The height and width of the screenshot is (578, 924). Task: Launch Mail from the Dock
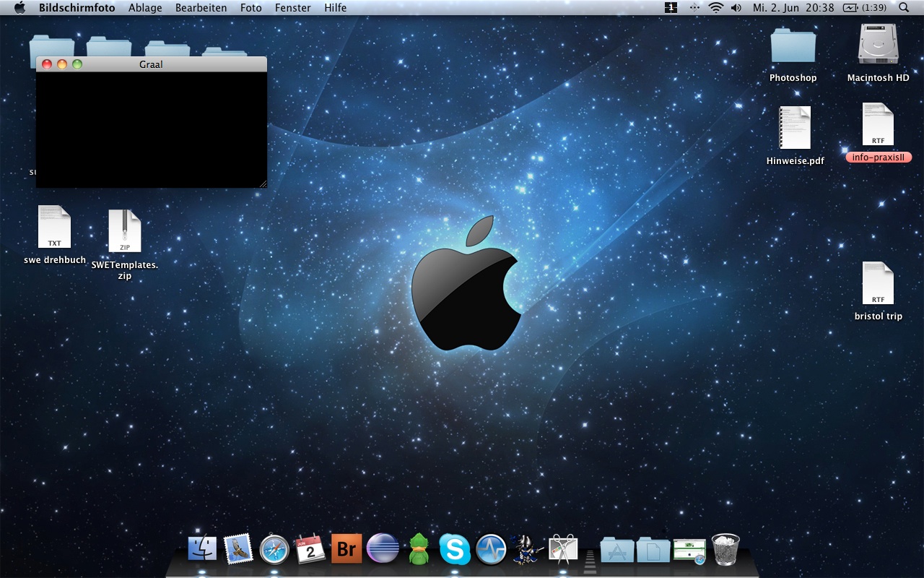point(237,550)
